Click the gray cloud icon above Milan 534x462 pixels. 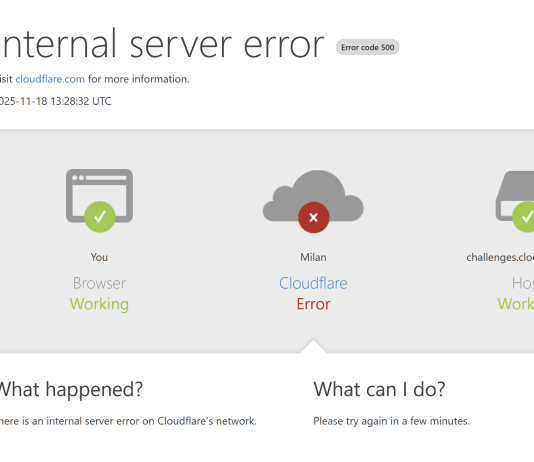(313, 196)
